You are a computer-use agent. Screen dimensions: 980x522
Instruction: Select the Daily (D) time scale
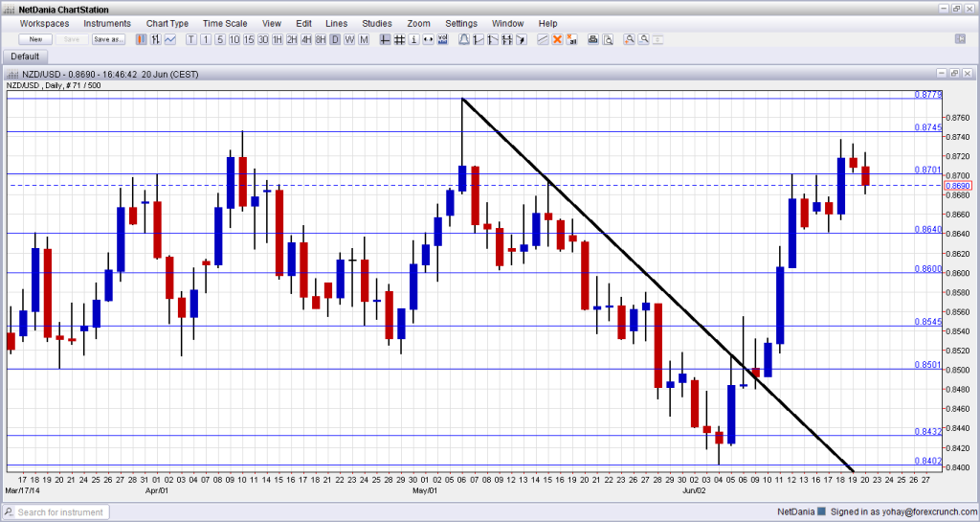(336, 39)
